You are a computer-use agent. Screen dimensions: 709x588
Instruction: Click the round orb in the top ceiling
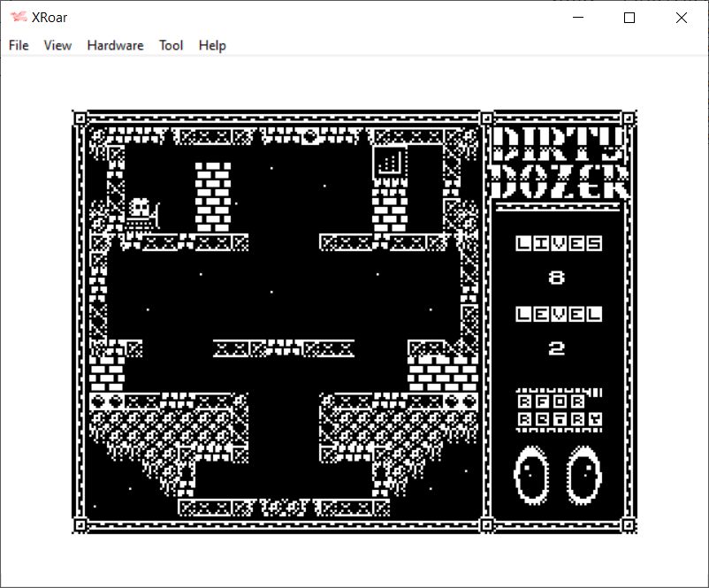tap(309, 136)
